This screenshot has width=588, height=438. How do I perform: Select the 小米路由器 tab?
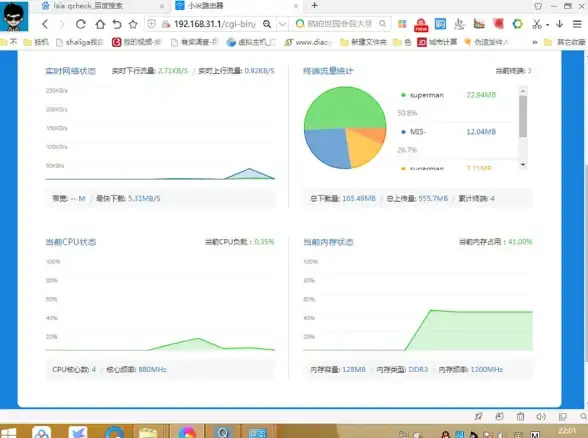pos(236,6)
